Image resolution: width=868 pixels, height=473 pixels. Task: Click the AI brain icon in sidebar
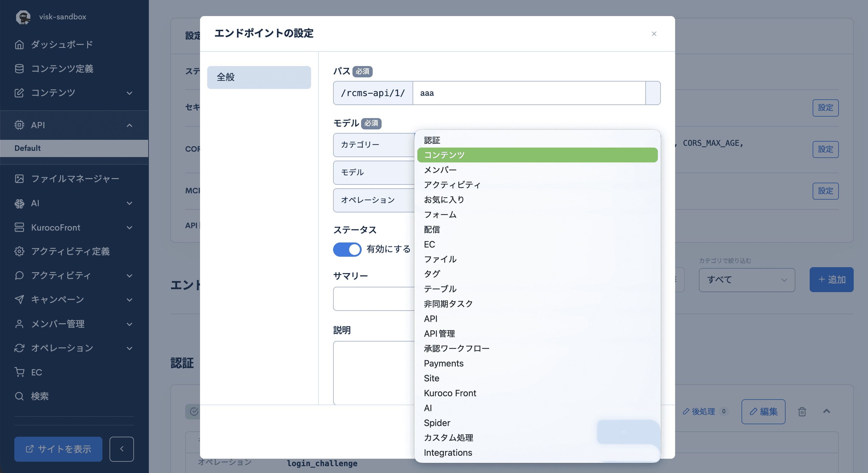[x=19, y=203]
